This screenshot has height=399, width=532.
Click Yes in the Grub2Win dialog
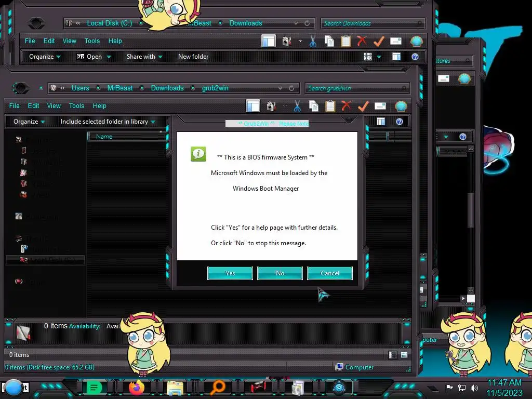coord(230,273)
